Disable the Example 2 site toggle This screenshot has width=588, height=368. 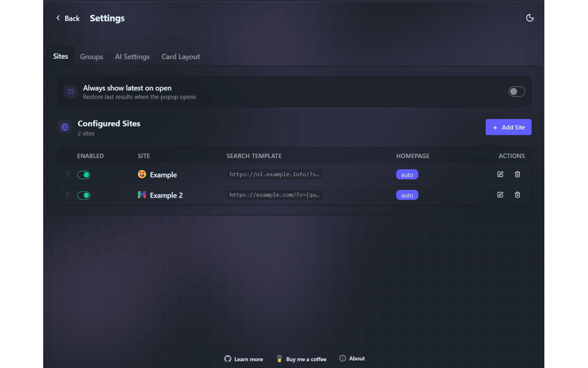[84, 195]
